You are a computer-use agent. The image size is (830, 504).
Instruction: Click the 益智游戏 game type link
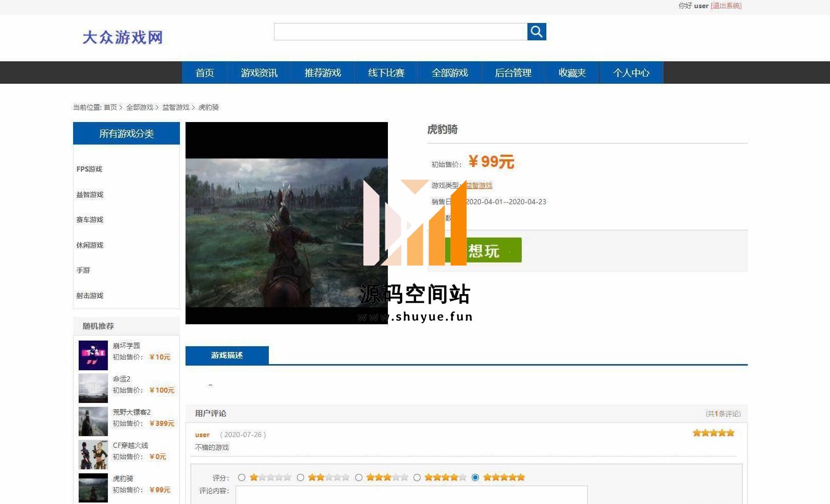pos(479,185)
